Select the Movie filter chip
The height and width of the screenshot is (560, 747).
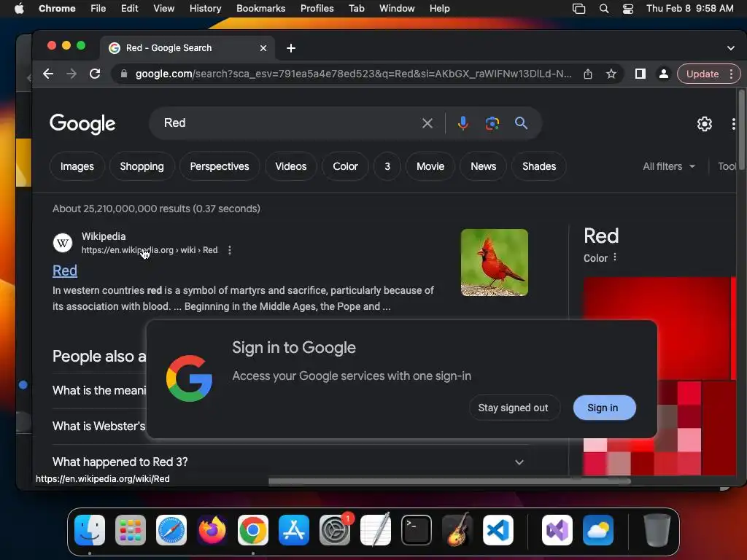click(430, 167)
